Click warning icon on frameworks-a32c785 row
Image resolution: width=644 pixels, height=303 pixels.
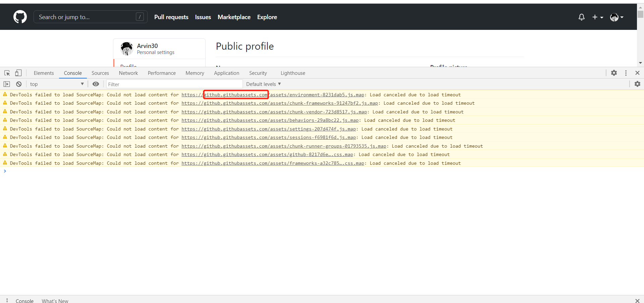click(5, 163)
